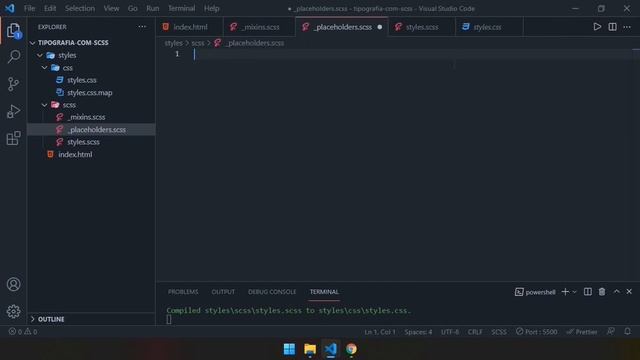The height and width of the screenshot is (360, 640).
Task: Open styles.css.map in the explorer tree
Action: (x=91, y=93)
